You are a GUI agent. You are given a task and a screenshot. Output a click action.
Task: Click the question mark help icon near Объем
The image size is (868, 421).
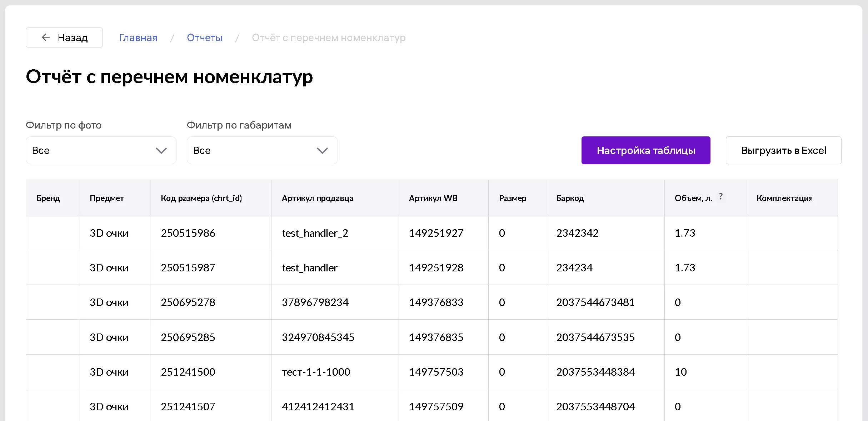coord(720,196)
